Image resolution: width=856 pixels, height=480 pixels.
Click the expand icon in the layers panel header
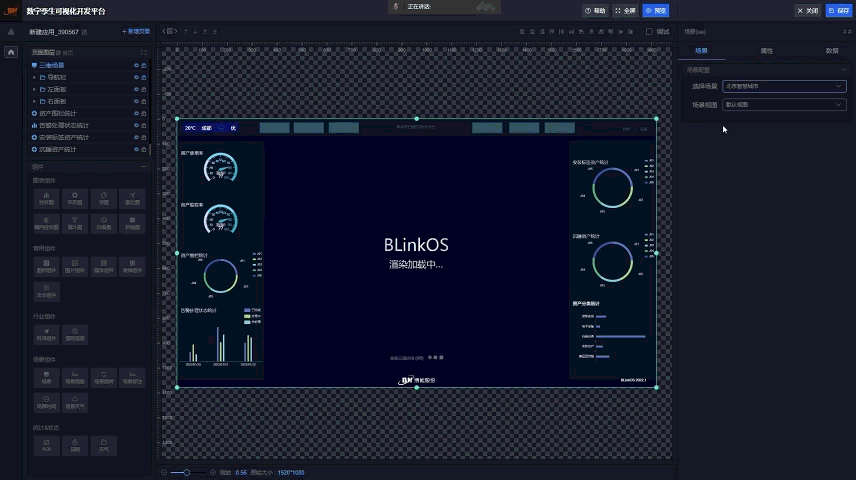coord(144,52)
